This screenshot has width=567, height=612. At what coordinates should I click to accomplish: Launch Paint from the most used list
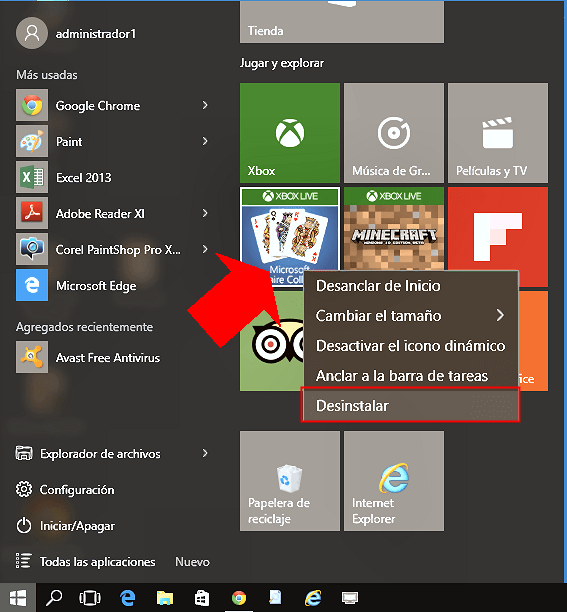click(x=113, y=141)
